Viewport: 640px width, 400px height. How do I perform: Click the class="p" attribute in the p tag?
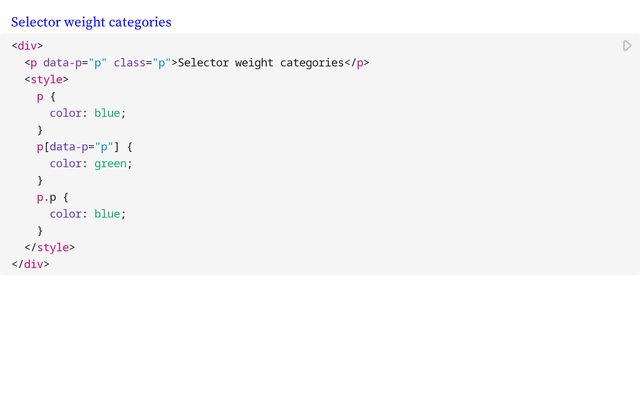click(x=142, y=63)
